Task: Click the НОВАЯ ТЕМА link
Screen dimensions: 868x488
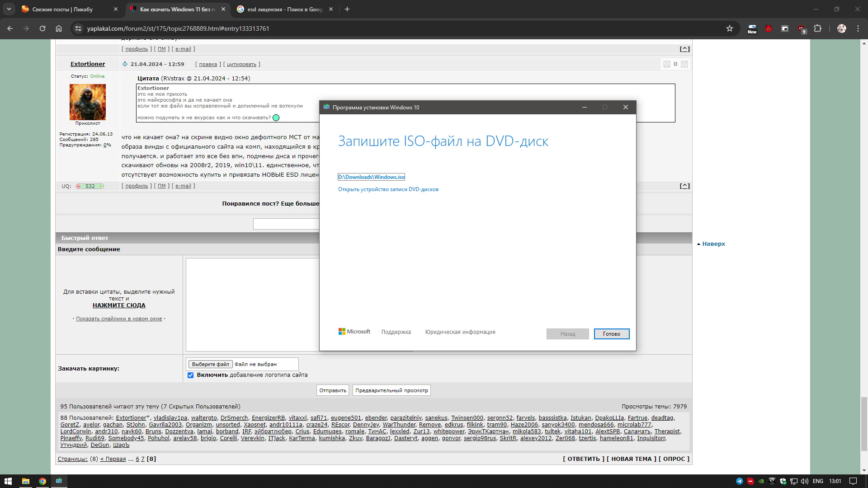Action: [x=632, y=459]
